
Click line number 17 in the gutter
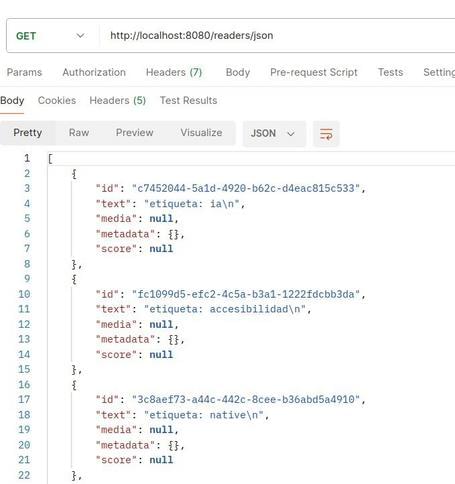point(24,399)
